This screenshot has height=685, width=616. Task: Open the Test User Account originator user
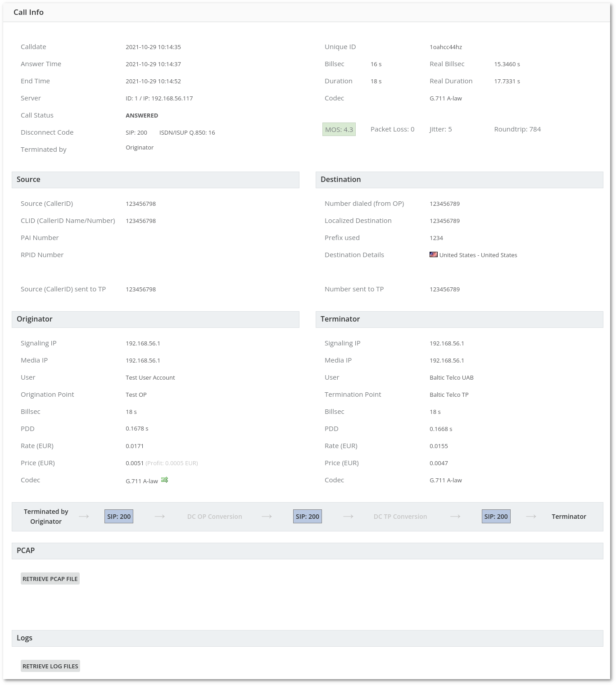[x=150, y=377]
